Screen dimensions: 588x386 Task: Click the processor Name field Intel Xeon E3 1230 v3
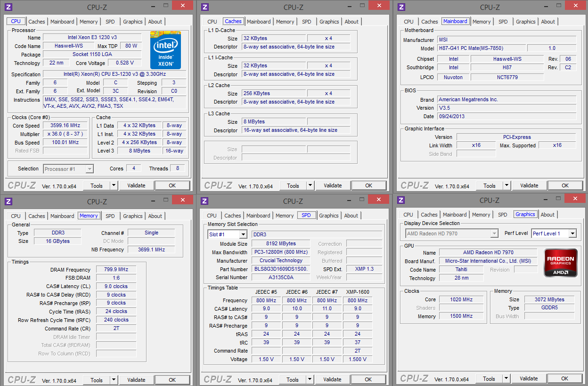click(92, 38)
